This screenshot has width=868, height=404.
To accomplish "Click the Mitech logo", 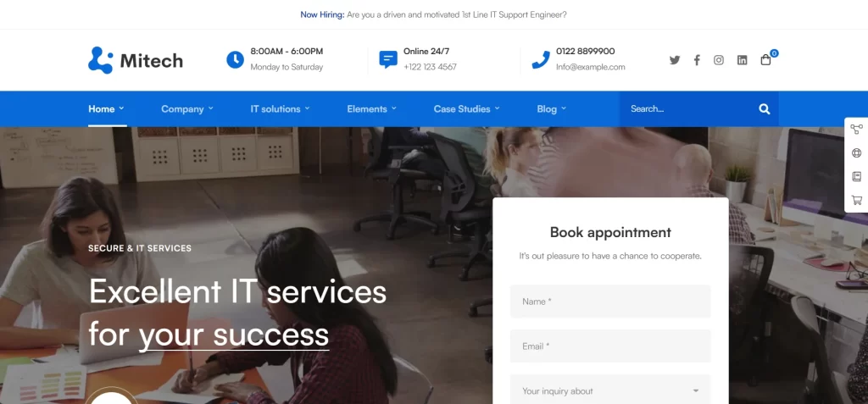I will (x=135, y=60).
